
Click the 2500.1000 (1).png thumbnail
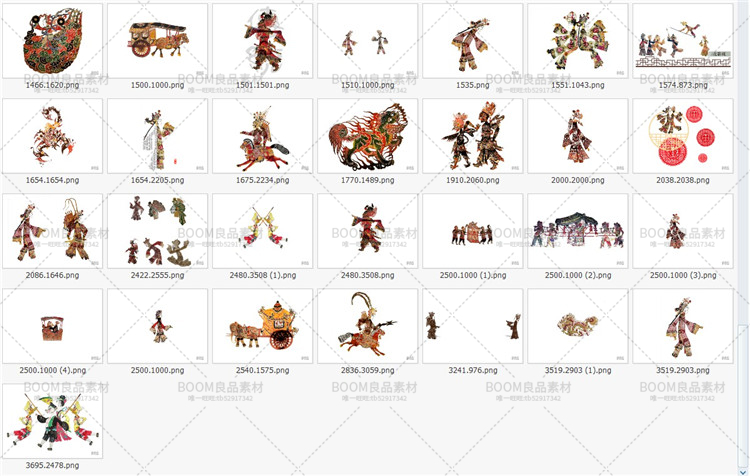pyautogui.click(x=473, y=231)
